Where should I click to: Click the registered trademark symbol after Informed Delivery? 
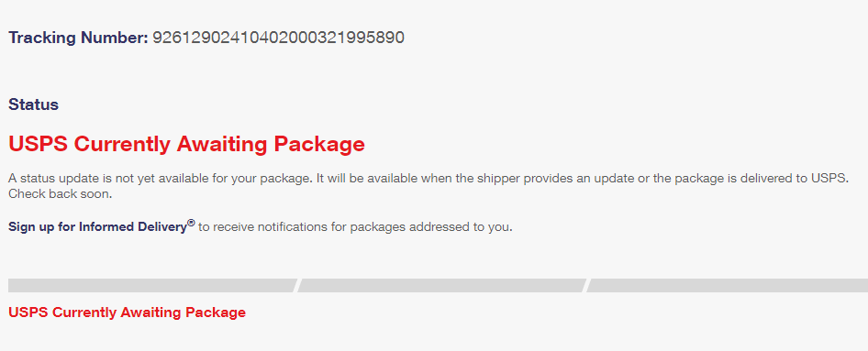click(x=191, y=223)
